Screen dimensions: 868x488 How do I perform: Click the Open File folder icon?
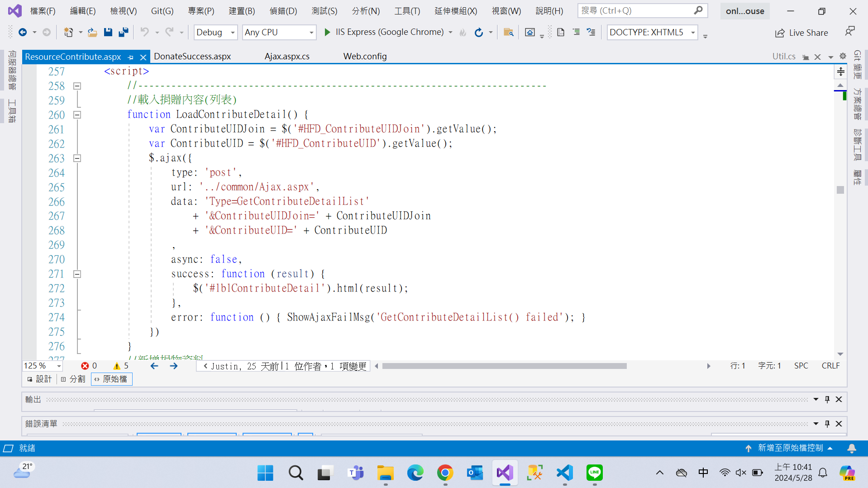[x=92, y=32]
